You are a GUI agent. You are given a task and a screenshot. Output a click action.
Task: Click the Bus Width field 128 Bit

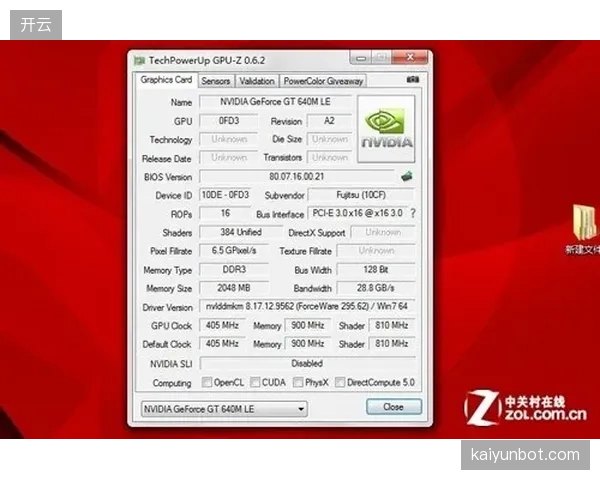[x=375, y=269]
